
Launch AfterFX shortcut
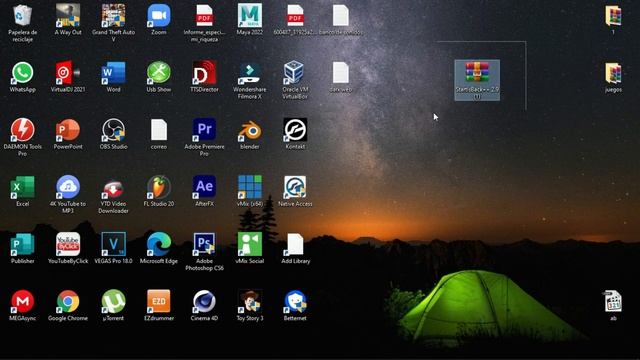204,187
